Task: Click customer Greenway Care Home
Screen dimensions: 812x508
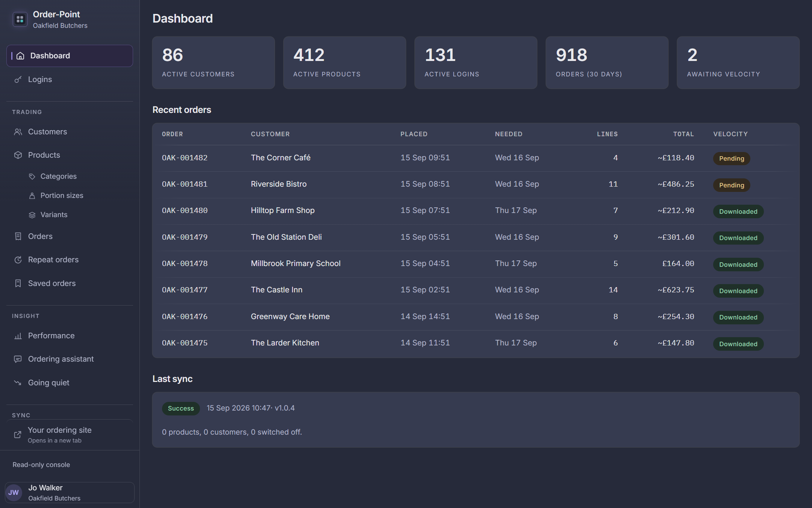Action: coord(290,316)
